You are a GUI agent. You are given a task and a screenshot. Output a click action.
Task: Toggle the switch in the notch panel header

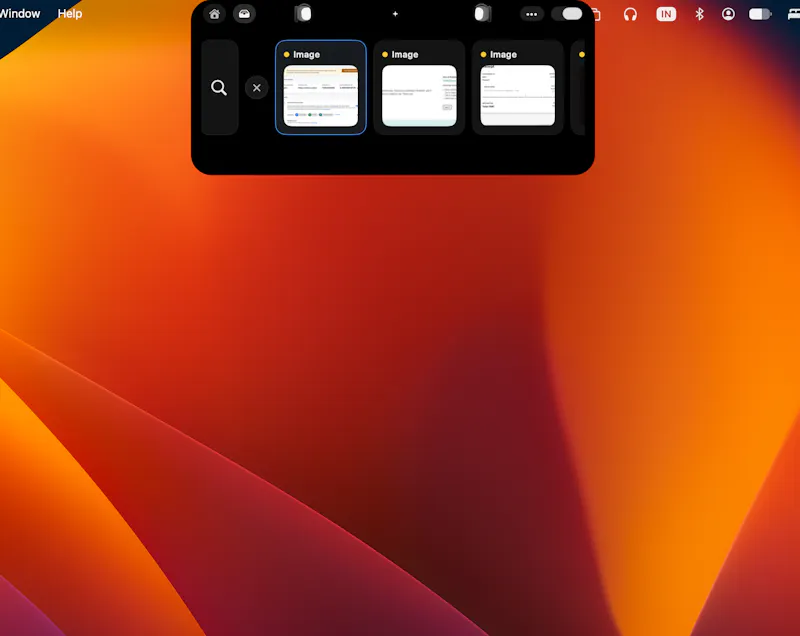567,14
